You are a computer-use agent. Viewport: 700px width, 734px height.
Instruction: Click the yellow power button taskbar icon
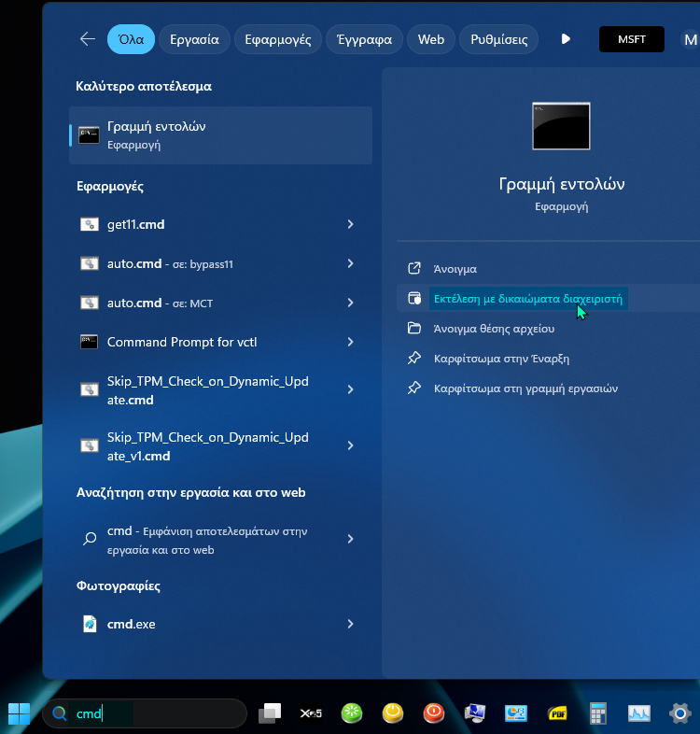tap(393, 713)
